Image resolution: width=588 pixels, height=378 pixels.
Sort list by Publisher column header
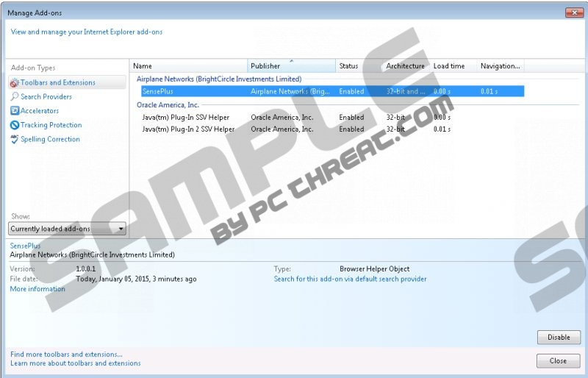point(291,66)
